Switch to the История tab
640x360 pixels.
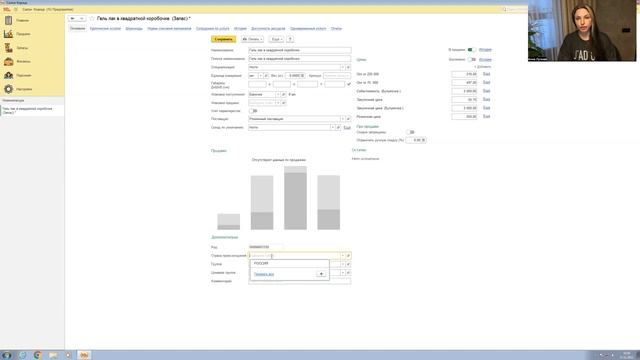pyautogui.click(x=240, y=29)
